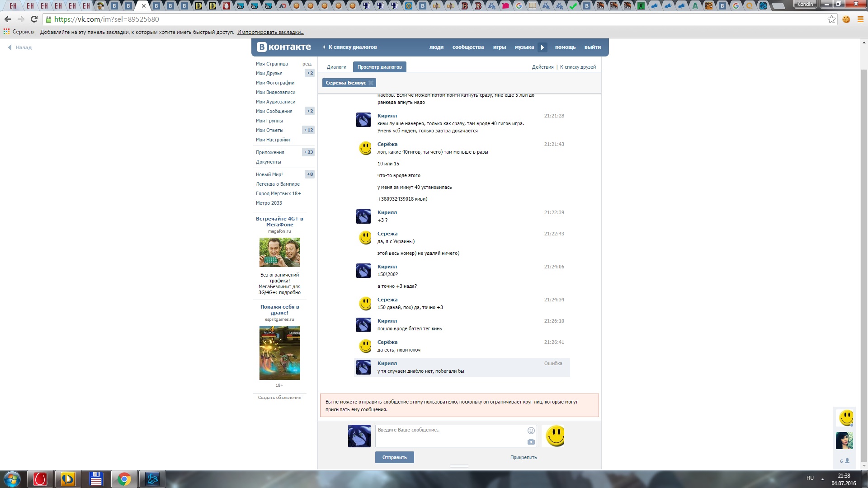Screen dimensions: 868x488
Task: Open the Действия dropdown menu
Action: [x=542, y=67]
